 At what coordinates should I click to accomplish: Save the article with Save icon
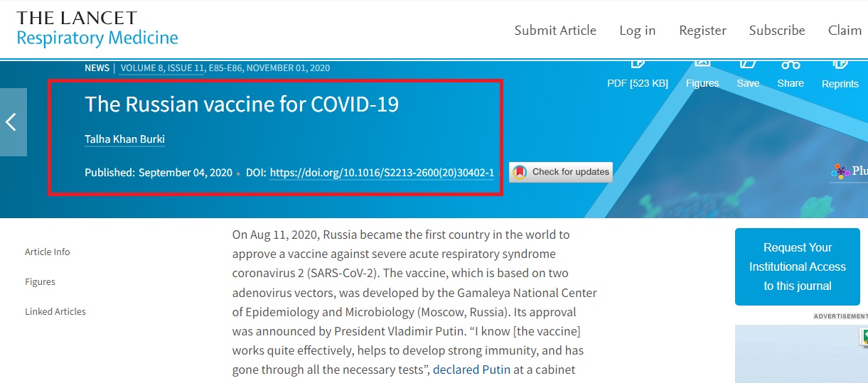(x=748, y=74)
